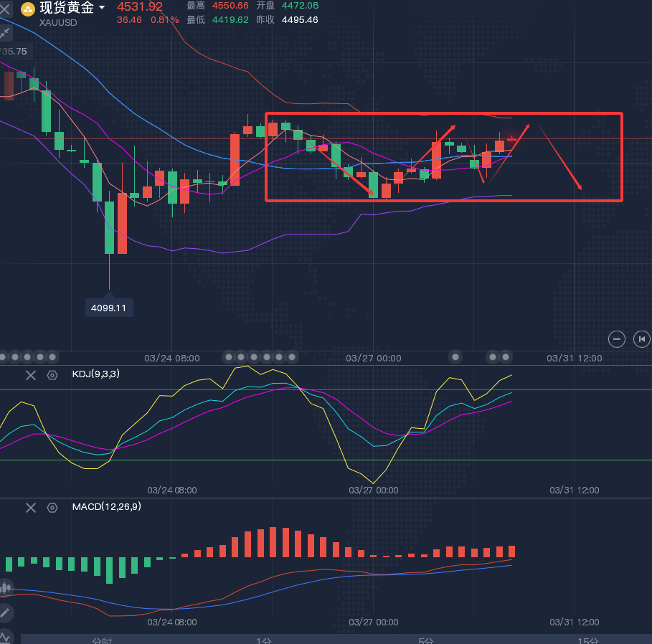Jump to latest candle with skip button
Screen dimensions: 652x644
click(x=641, y=339)
